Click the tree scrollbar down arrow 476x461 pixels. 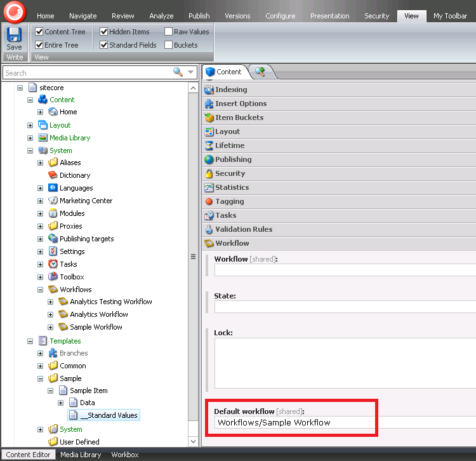(x=194, y=441)
